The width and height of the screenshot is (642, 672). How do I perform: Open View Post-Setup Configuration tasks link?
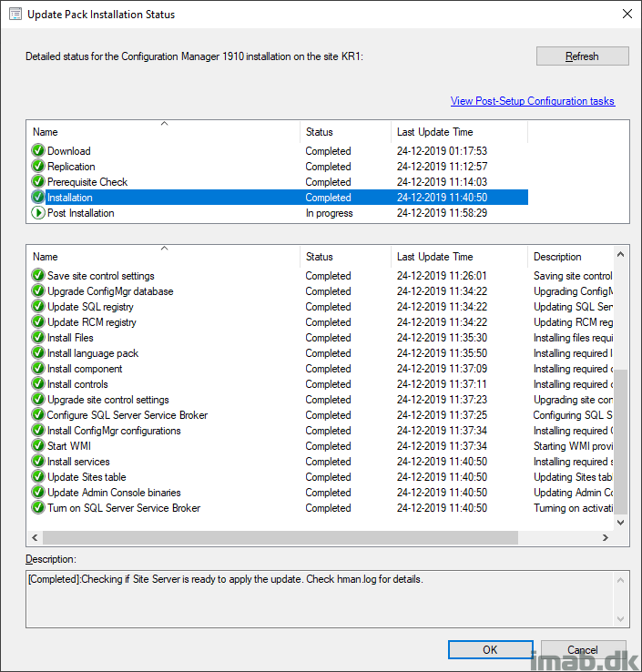[533, 101]
